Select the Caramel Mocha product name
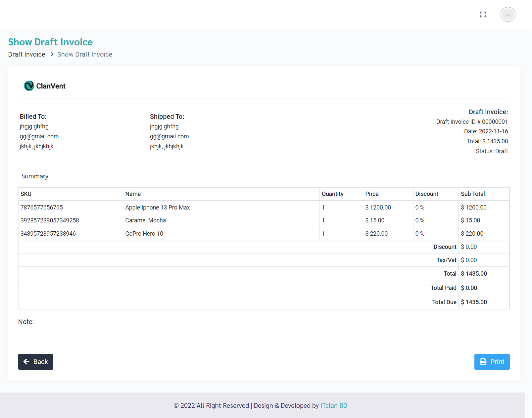The width and height of the screenshot is (532, 418). [x=145, y=220]
